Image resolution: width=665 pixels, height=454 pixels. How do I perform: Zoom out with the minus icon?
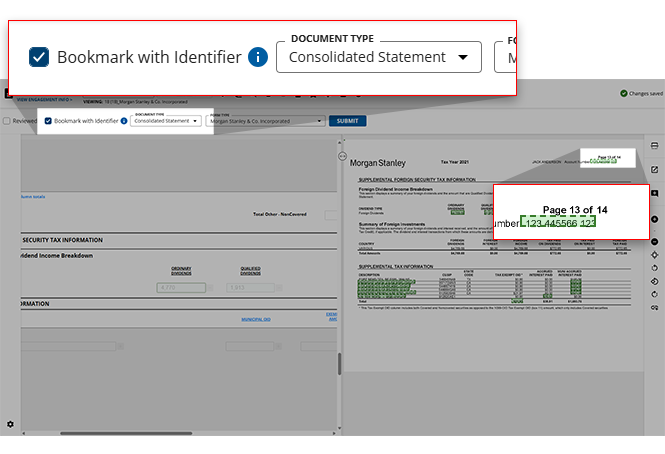point(654,241)
